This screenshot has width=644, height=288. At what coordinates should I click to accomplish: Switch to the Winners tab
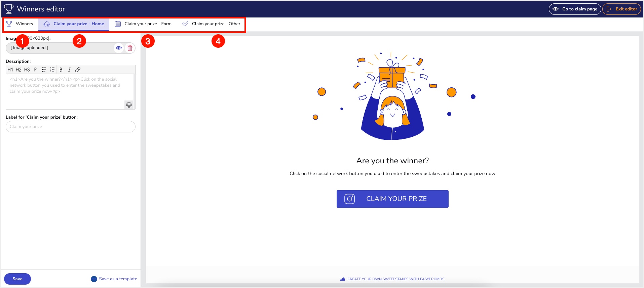pos(20,24)
